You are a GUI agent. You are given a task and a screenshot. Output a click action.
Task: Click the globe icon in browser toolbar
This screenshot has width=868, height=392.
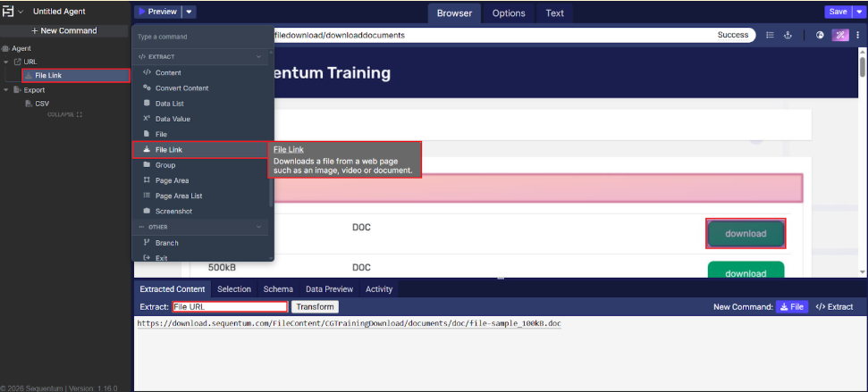click(x=820, y=36)
